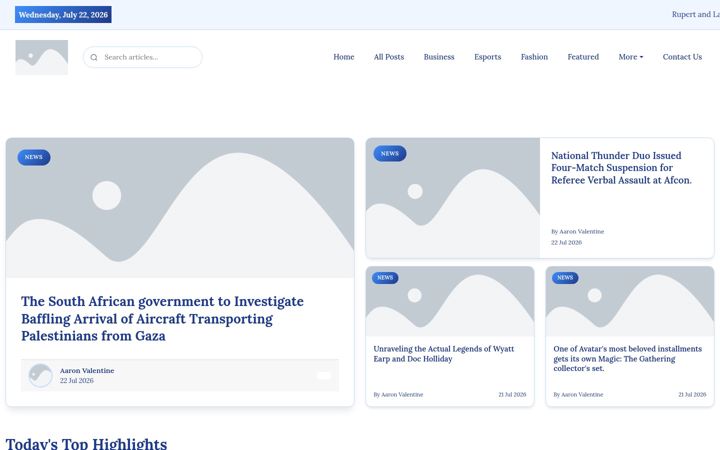Click the search magnifier icon
Screen dimensions: 720x450
click(x=94, y=57)
